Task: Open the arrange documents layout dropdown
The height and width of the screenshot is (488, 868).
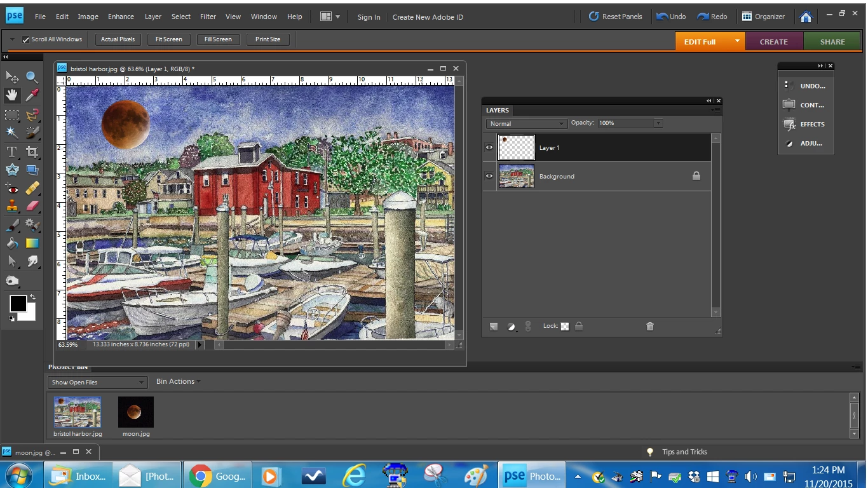Action: 330,17
